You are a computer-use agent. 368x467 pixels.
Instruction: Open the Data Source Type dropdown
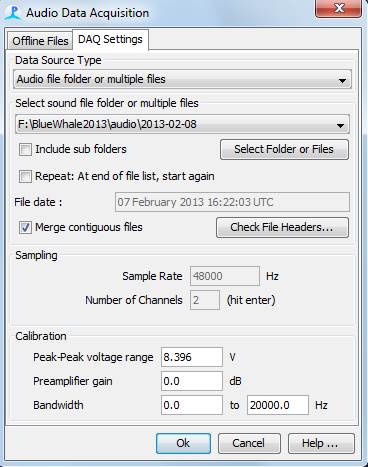click(x=182, y=79)
